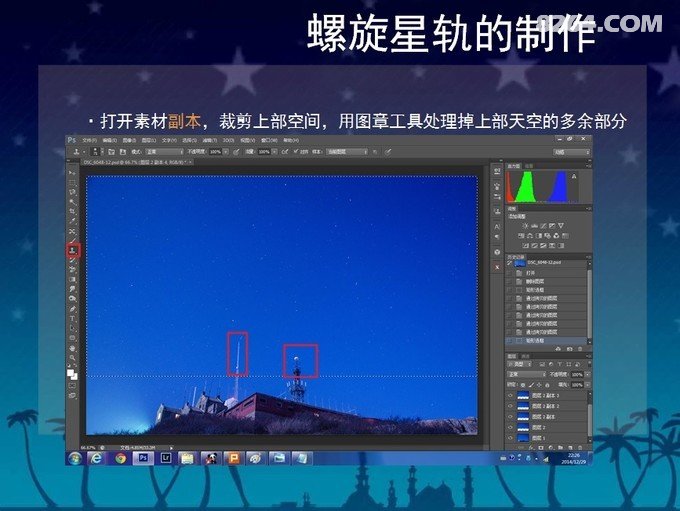Viewport: 680px width, 511px height.
Task: Switch to the DSC_6048-12.psd document tab
Action: (108, 163)
